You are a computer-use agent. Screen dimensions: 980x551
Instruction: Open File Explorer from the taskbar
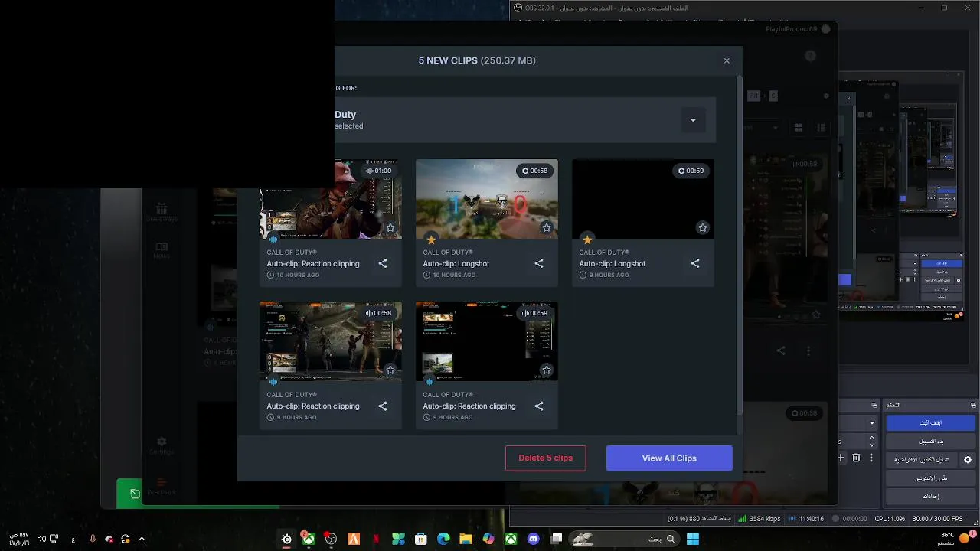click(465, 539)
